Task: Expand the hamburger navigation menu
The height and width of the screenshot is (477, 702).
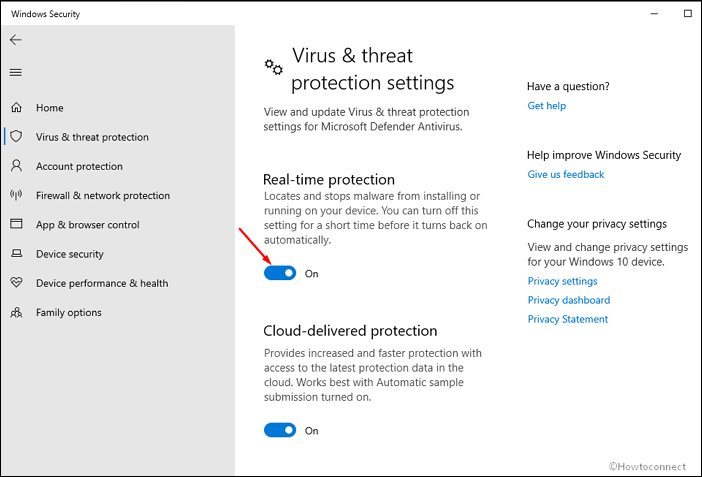Action: (x=16, y=72)
